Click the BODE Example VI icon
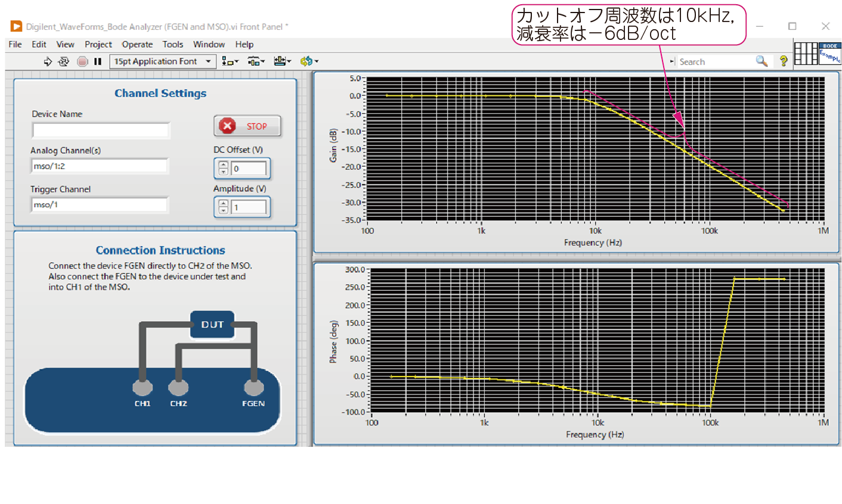The image size is (842, 504). point(829,54)
